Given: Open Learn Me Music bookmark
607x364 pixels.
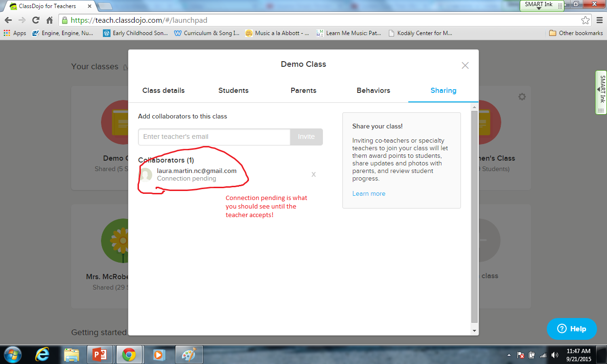Looking at the screenshot, I should 349,33.
